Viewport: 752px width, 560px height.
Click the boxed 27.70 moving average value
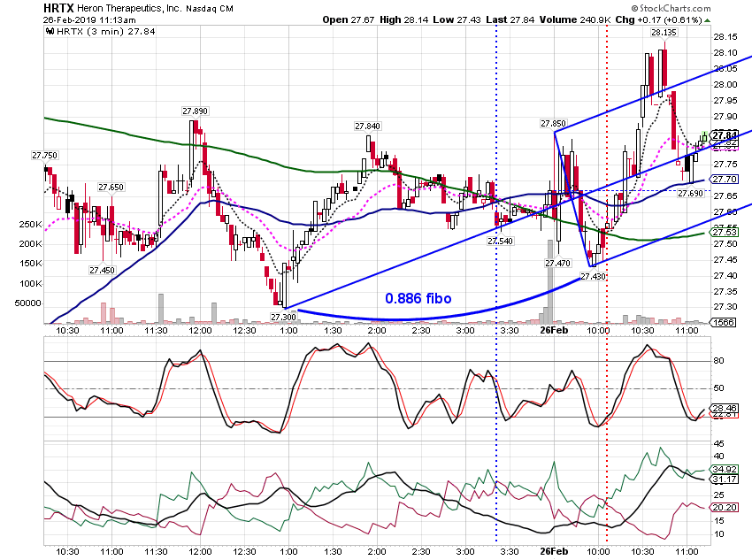[x=725, y=180]
